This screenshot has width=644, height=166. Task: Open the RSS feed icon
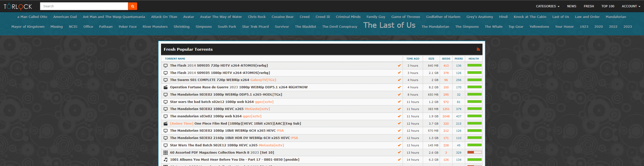[x=478, y=49]
